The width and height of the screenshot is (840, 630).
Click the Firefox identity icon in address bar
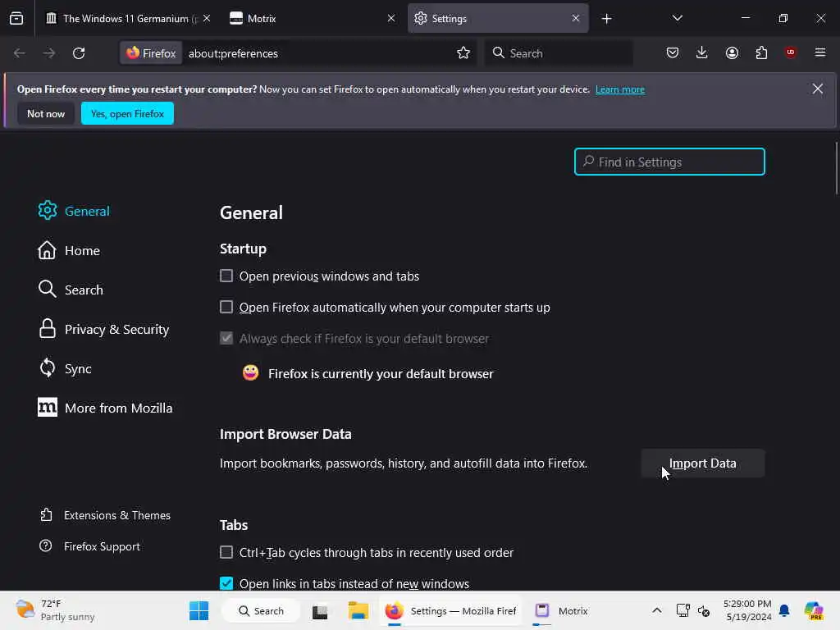coord(151,53)
